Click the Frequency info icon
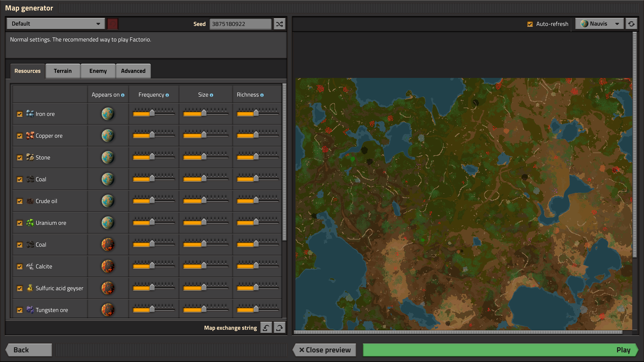This screenshot has width=644, height=362. [167, 95]
